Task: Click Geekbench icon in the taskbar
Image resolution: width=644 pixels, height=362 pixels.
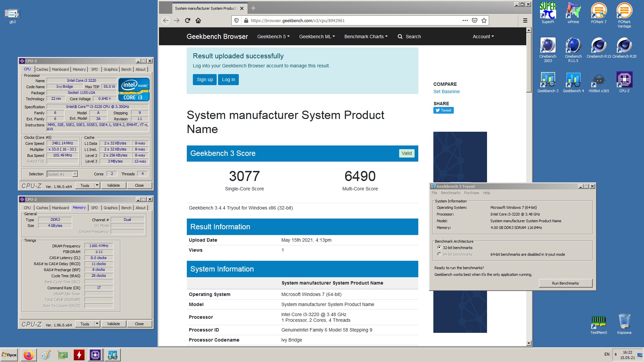Action: (x=113, y=355)
